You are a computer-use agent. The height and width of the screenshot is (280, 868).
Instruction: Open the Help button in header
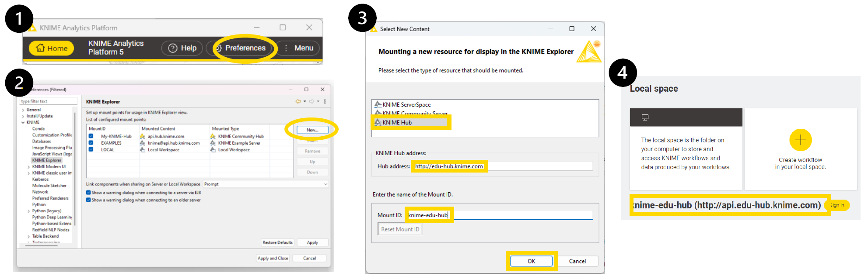[x=182, y=48]
